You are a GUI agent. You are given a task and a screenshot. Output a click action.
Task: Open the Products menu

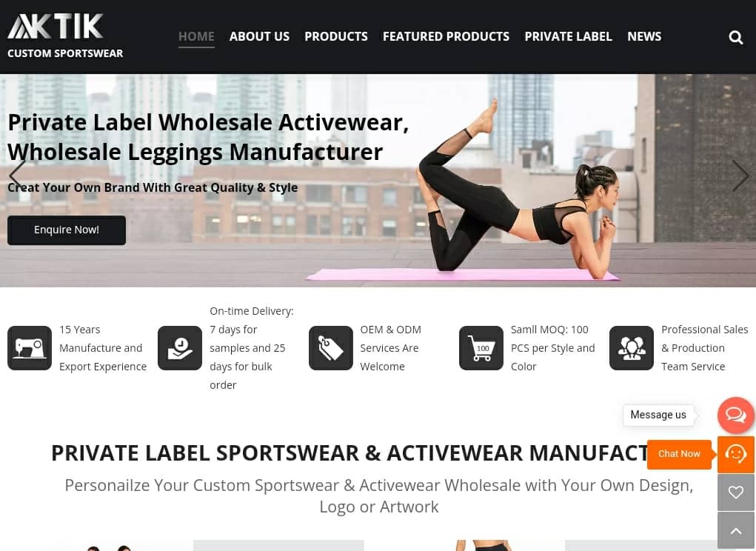336,36
